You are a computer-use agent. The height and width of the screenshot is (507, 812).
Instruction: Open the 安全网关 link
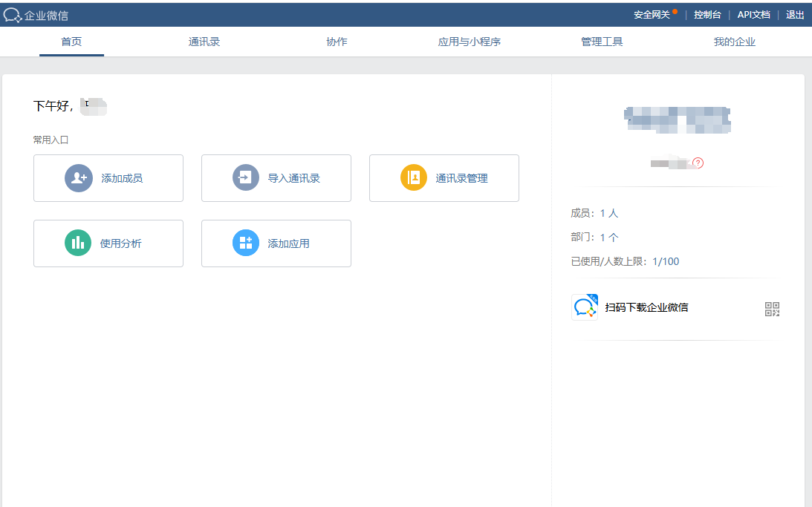click(x=652, y=15)
